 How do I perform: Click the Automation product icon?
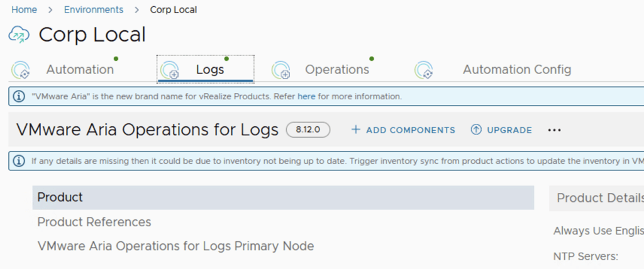tap(21, 70)
